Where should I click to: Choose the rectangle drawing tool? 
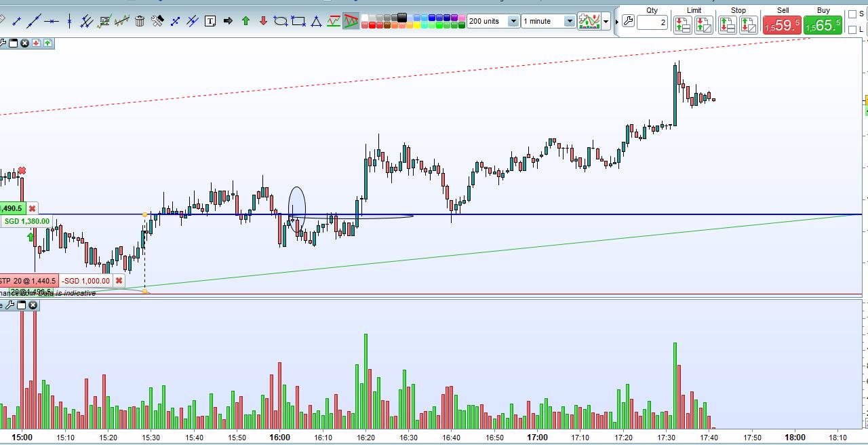pyautogui.click(x=298, y=21)
